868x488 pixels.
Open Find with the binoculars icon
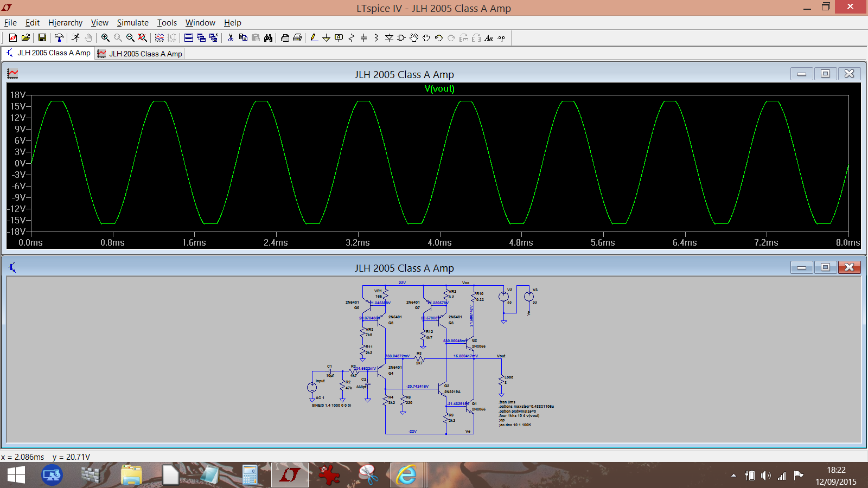click(x=268, y=37)
